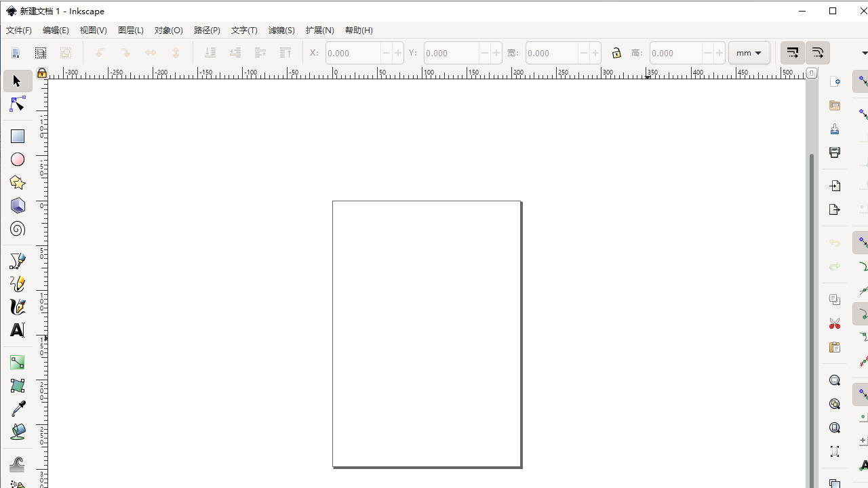Expand the toolbar overflow arrow at far right

coord(864,53)
